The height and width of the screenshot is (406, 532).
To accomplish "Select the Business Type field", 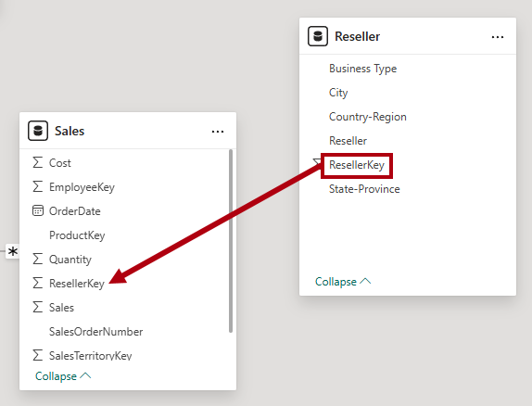I will (362, 69).
